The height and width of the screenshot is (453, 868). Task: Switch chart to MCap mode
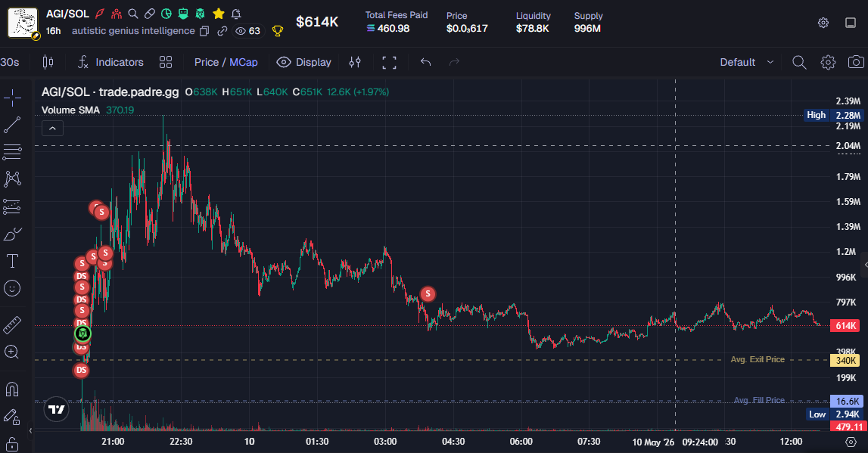[244, 62]
